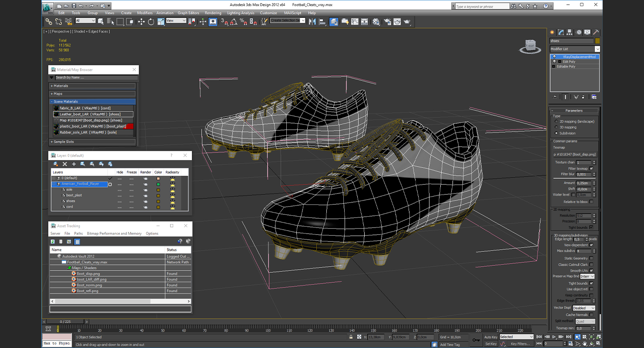Click Configure Modifier Sets icon

point(594,97)
